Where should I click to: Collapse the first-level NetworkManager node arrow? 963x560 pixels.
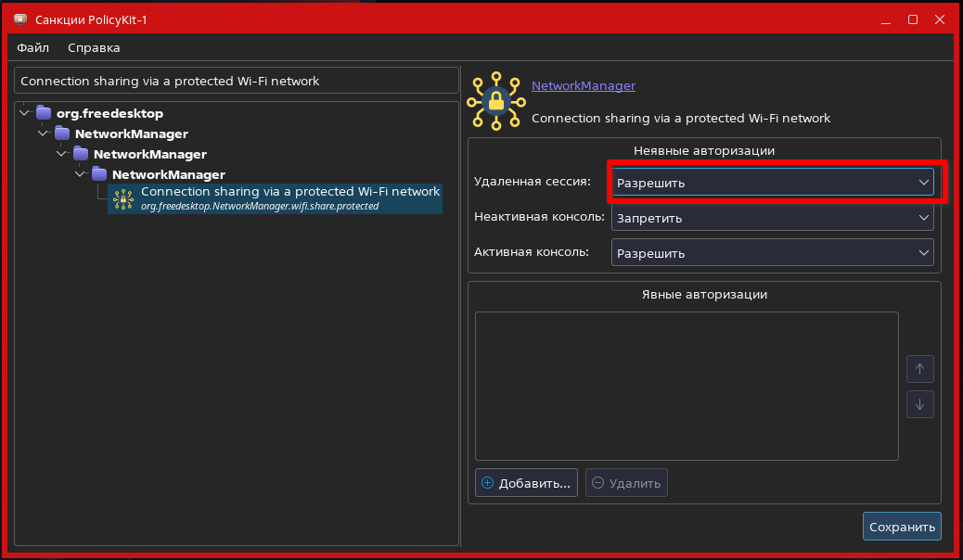(43, 134)
